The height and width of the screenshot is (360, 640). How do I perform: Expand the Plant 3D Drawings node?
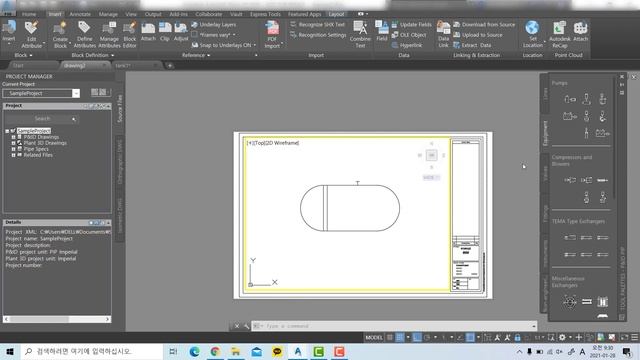[x=13, y=143]
